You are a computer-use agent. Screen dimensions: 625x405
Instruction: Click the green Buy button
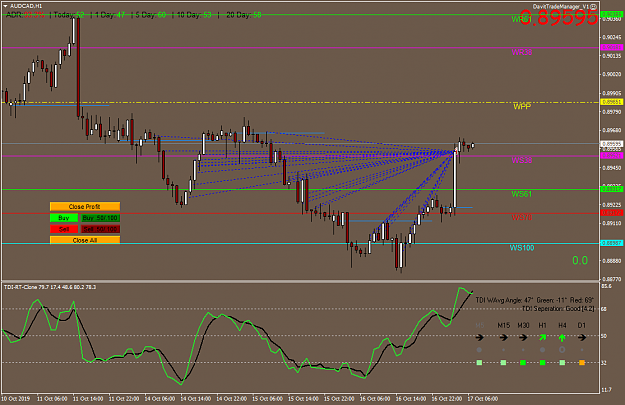click(64, 218)
